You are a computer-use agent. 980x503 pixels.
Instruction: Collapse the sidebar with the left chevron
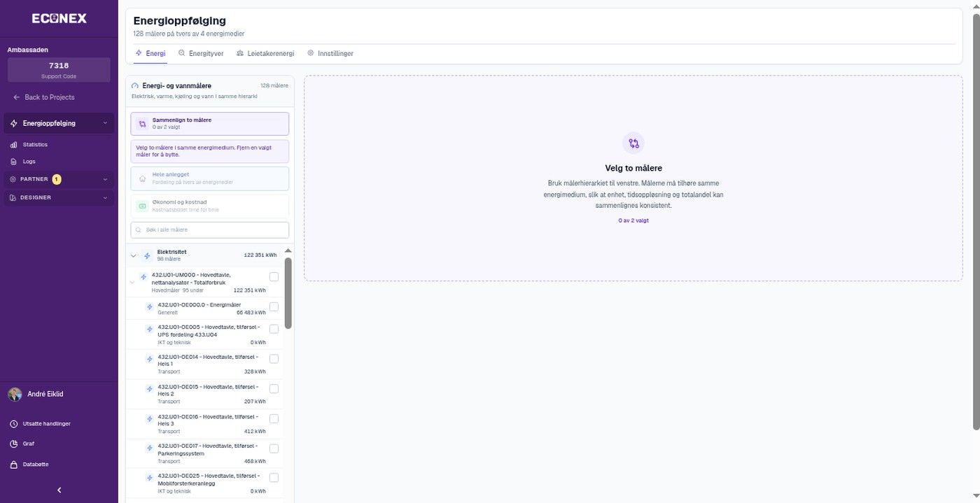point(59,490)
